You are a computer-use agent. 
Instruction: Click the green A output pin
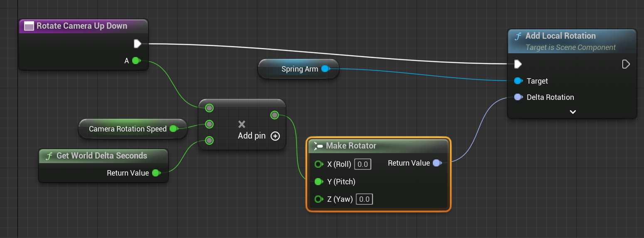point(136,61)
